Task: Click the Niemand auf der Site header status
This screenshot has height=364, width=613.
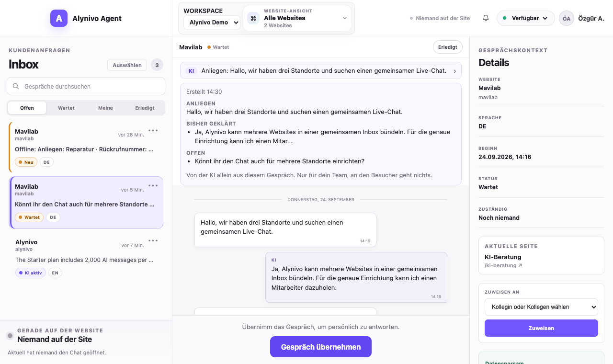Action: 440,18
